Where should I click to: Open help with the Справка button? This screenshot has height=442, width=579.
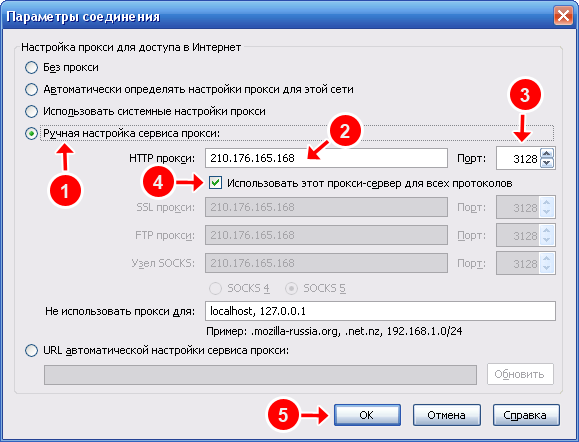coord(526,415)
